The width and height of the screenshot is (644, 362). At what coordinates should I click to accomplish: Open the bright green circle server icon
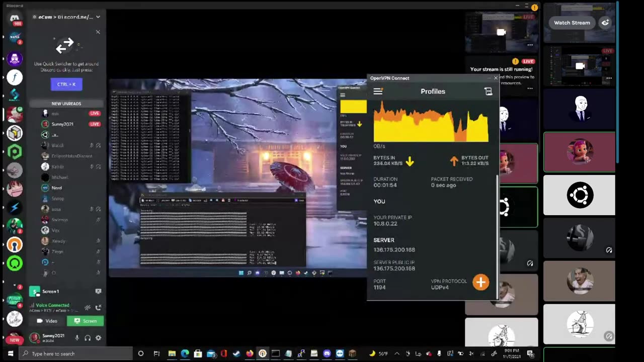(15, 262)
